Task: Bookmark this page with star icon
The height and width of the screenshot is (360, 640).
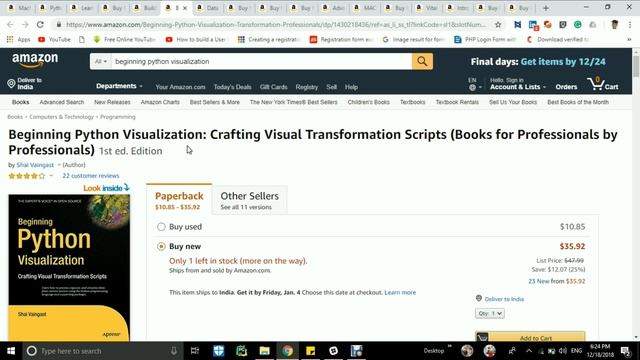Action: pos(498,24)
